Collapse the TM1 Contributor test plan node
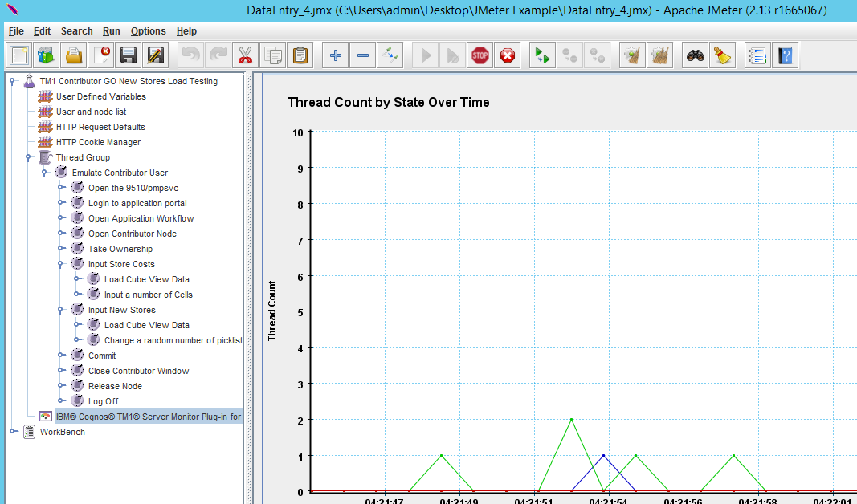Image resolution: width=857 pixels, height=504 pixels. [x=12, y=81]
